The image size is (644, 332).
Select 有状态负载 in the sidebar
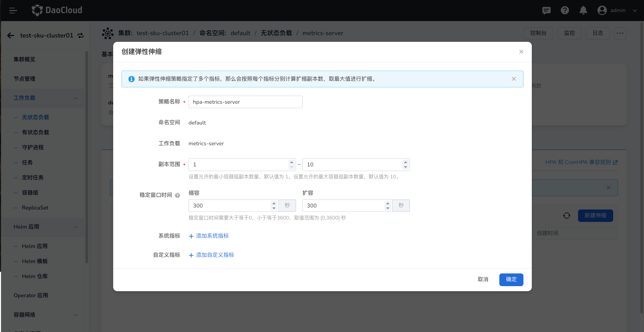pyautogui.click(x=35, y=133)
